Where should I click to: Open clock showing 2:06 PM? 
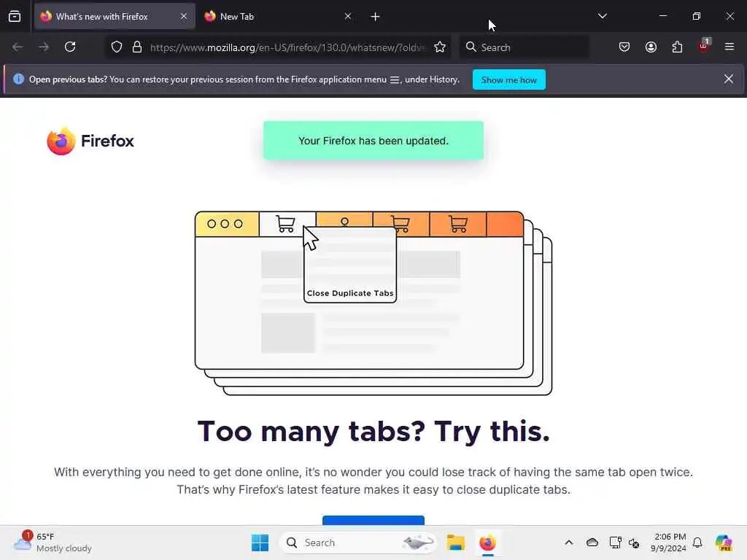[x=668, y=542]
